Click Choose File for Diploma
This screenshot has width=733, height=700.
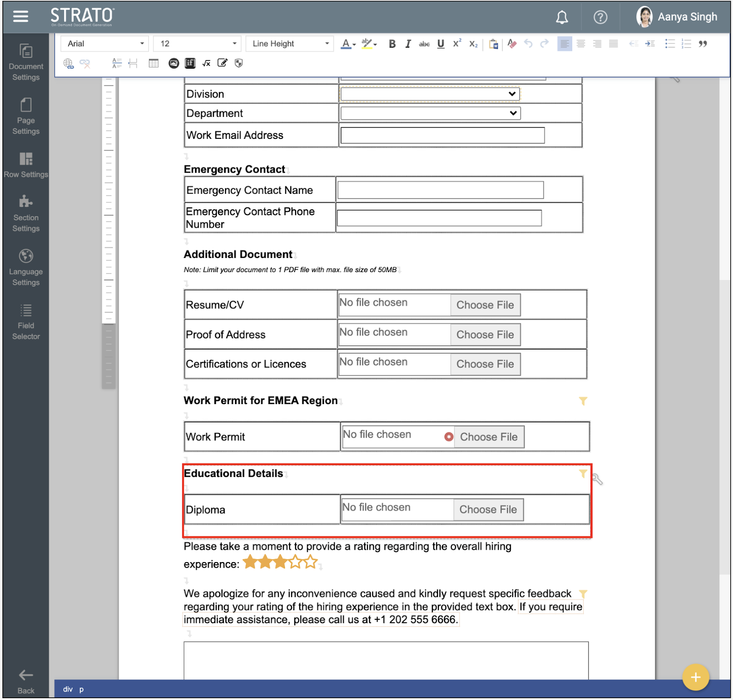488,509
